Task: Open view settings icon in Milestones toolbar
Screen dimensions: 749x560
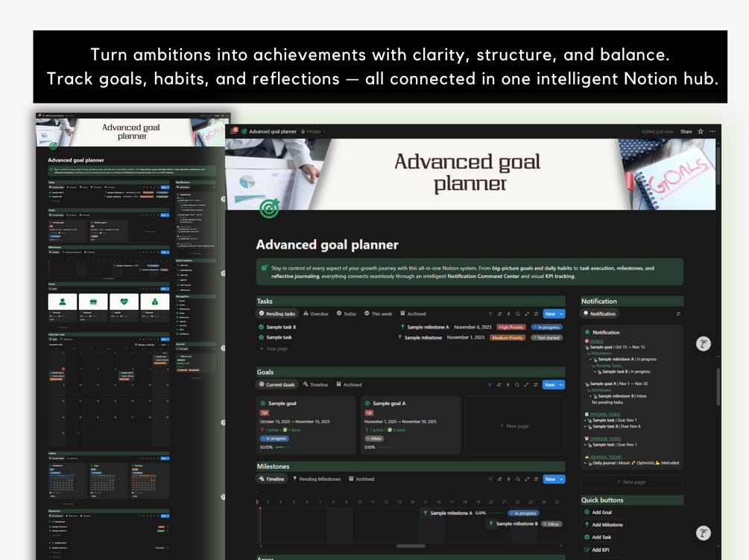Action: [x=536, y=479]
